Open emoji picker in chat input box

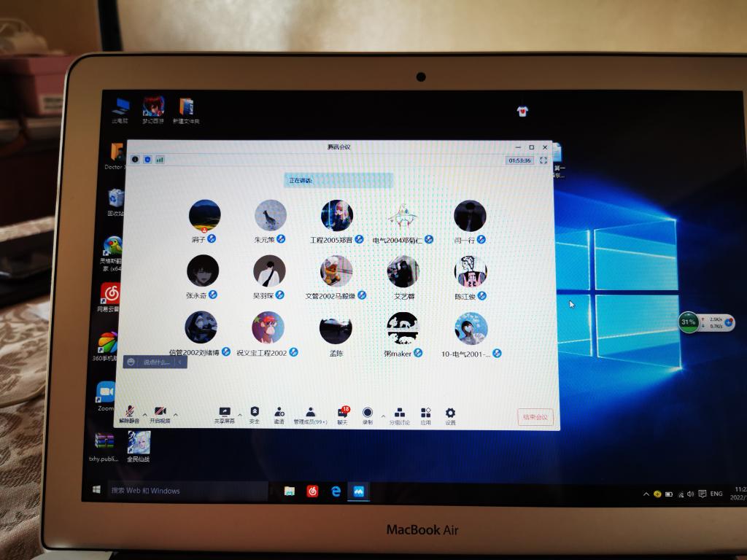click(131, 362)
